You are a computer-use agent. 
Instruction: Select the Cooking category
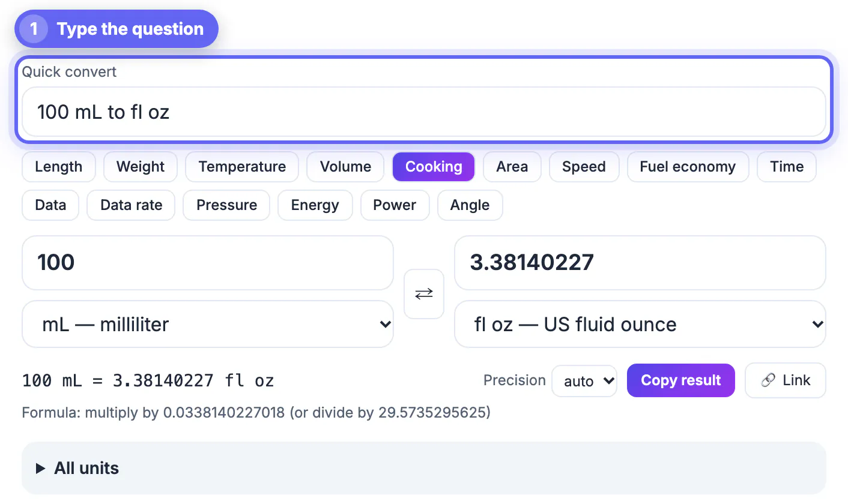434,167
